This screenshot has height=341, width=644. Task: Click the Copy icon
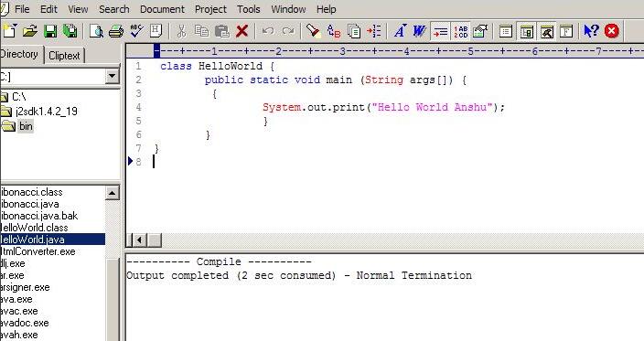point(201,31)
